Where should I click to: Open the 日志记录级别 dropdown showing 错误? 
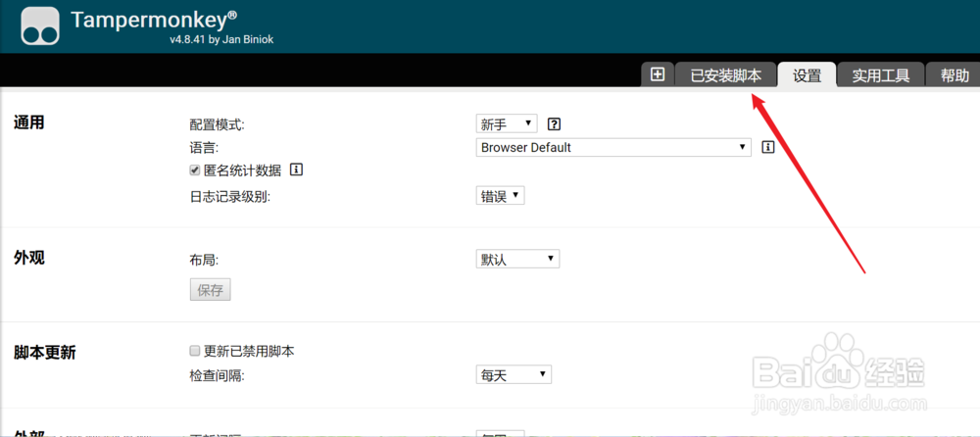(x=500, y=196)
